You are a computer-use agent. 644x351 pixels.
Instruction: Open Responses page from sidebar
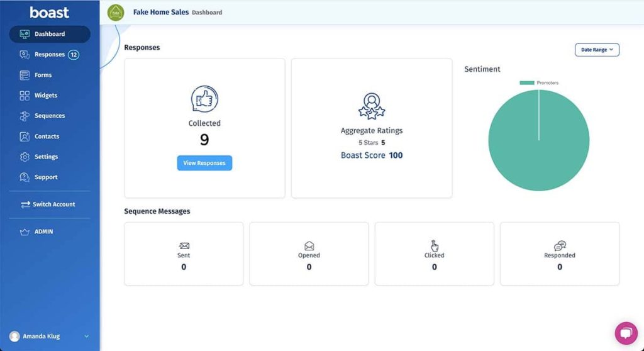tap(50, 55)
